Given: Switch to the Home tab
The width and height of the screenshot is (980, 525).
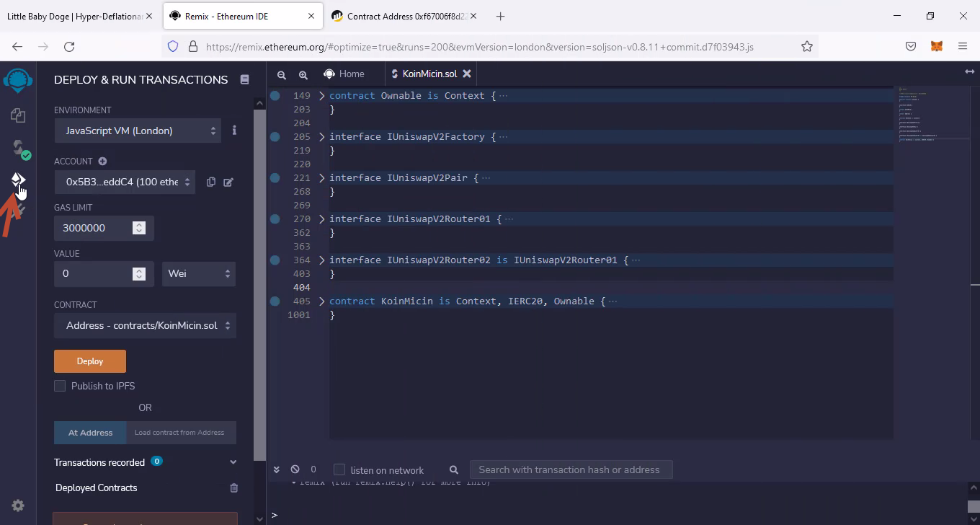Looking at the screenshot, I should point(344,74).
